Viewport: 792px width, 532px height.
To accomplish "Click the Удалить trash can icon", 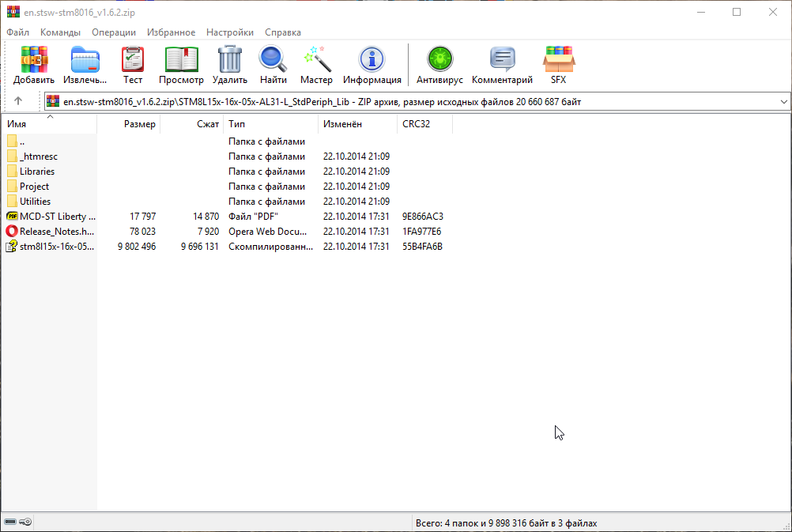I will click(x=230, y=59).
